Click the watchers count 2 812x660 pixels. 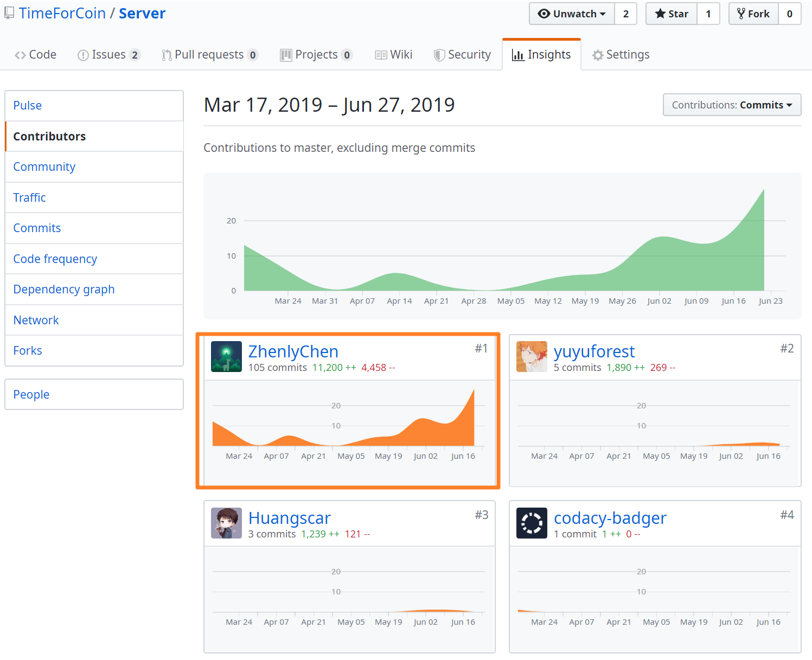[x=626, y=14]
